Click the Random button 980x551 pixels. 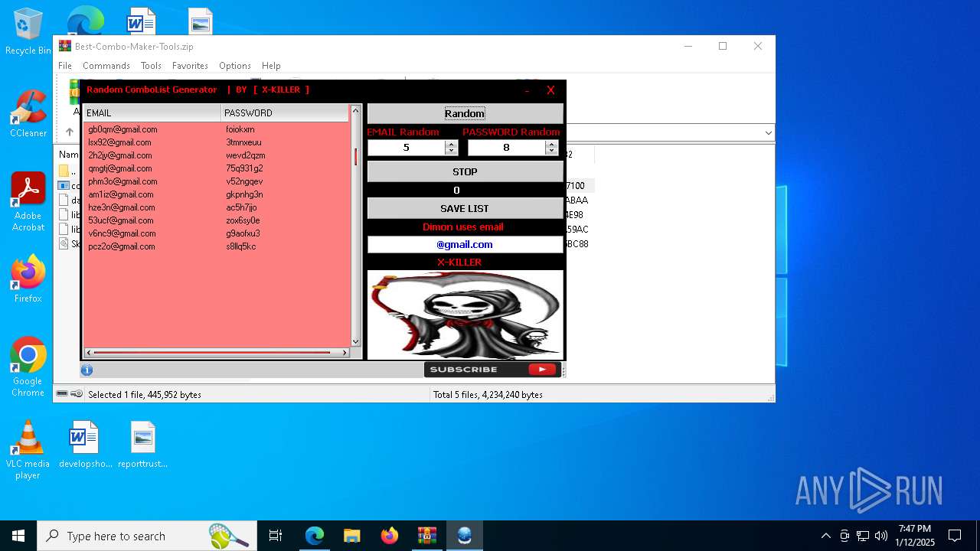[x=465, y=113]
